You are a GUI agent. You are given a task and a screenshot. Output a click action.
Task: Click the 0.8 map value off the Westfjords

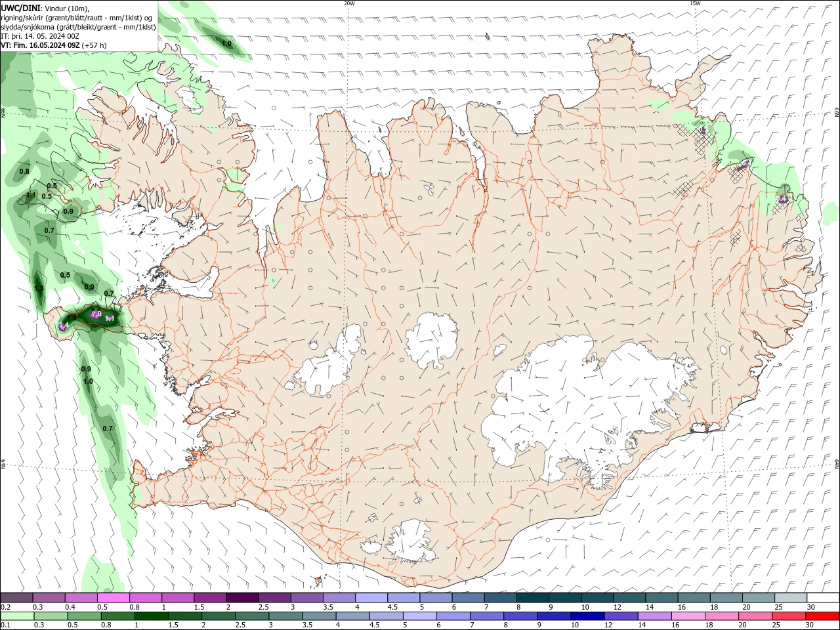point(24,171)
